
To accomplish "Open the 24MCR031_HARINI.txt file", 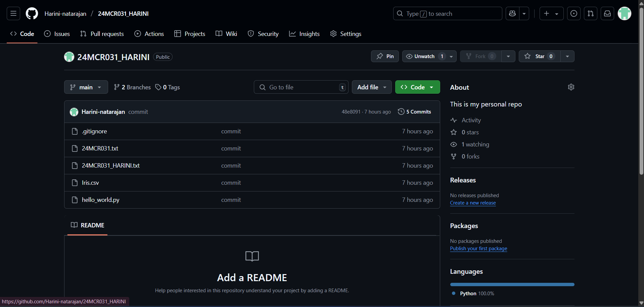I will [111, 166].
